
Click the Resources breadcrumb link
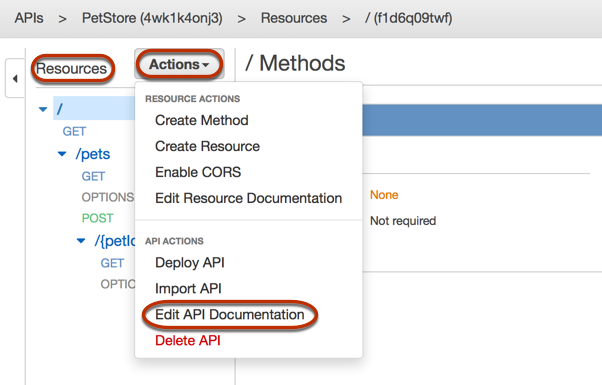tap(294, 18)
